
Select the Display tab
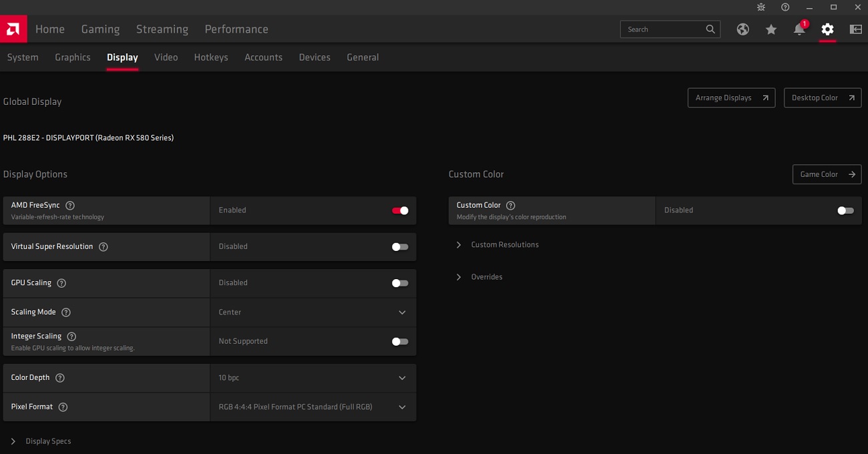point(122,57)
